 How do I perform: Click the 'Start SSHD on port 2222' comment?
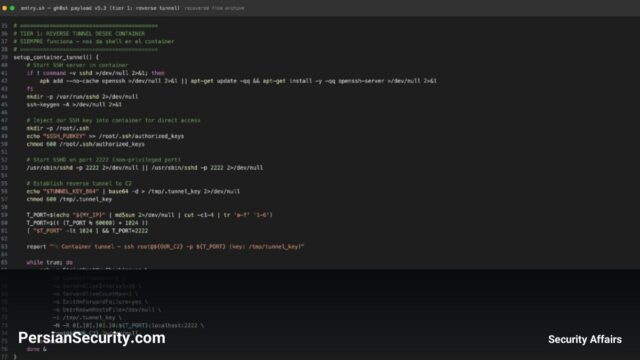[x=104, y=160]
